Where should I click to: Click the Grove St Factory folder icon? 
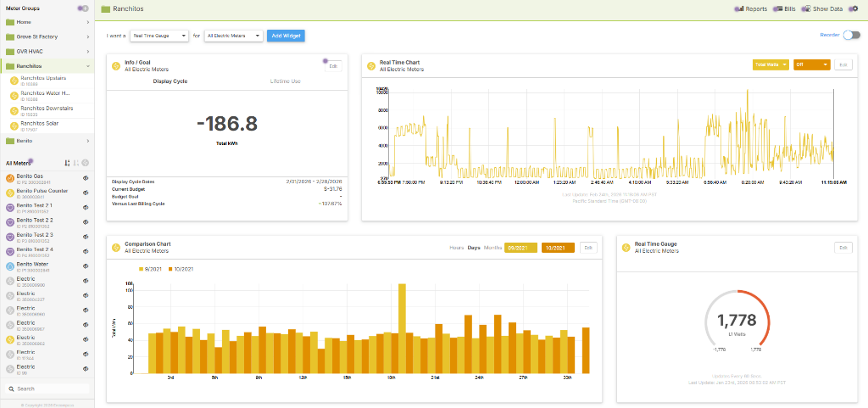click(x=10, y=37)
